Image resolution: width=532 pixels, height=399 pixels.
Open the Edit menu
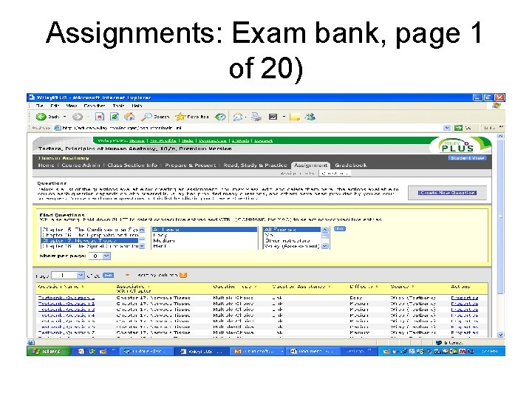(55, 106)
